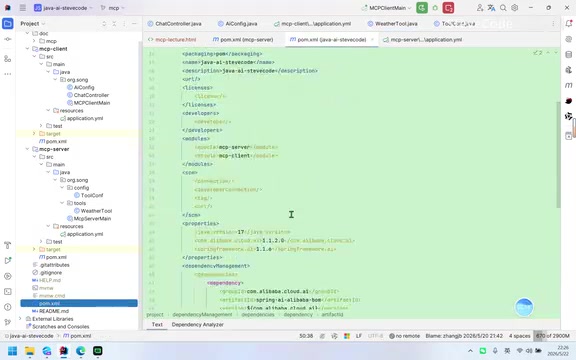Screen dimensions: 576x360
Task: Open Services tool window
Action: (x=8, y=276)
